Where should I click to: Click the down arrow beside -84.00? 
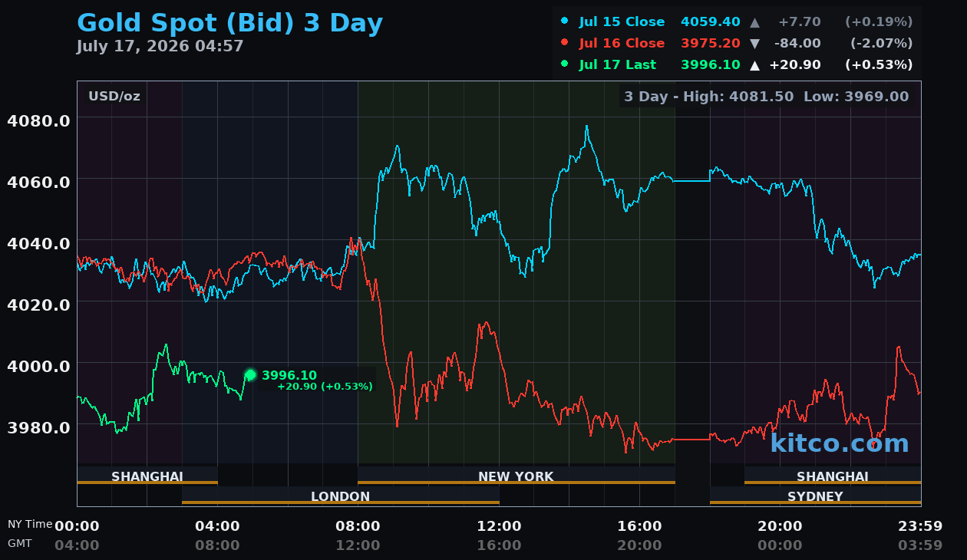[x=754, y=43]
